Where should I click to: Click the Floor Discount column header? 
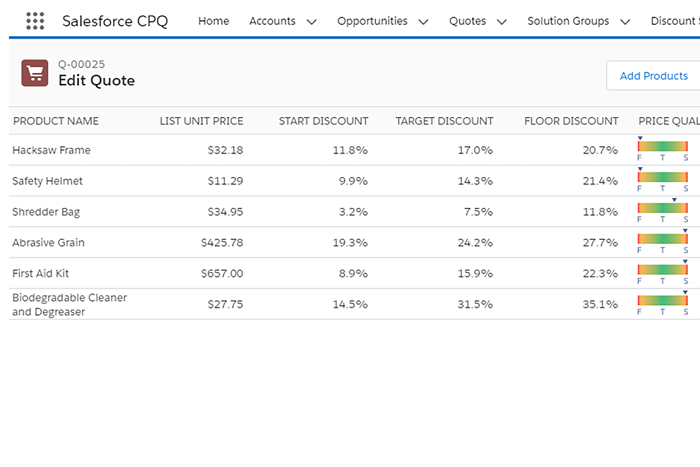click(x=571, y=121)
